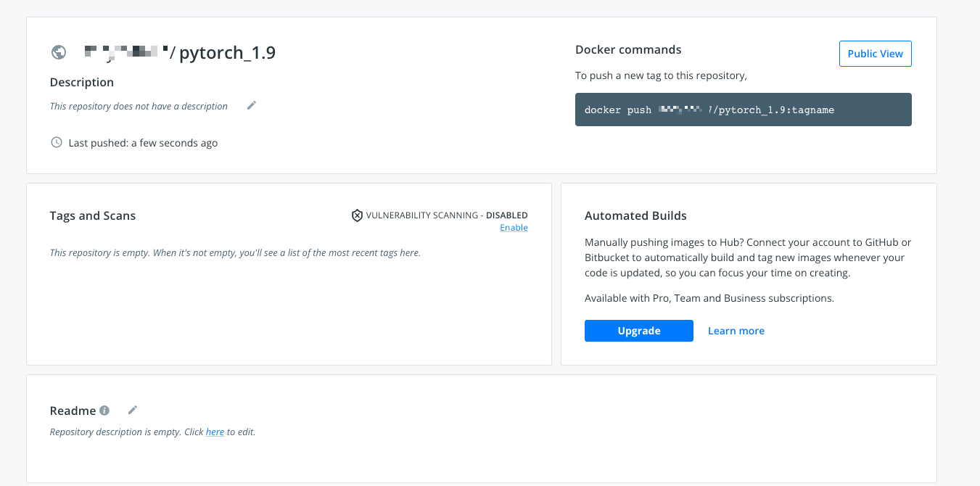Click the 'This repository is empty' message
This screenshot has height=486, width=980.
click(235, 252)
